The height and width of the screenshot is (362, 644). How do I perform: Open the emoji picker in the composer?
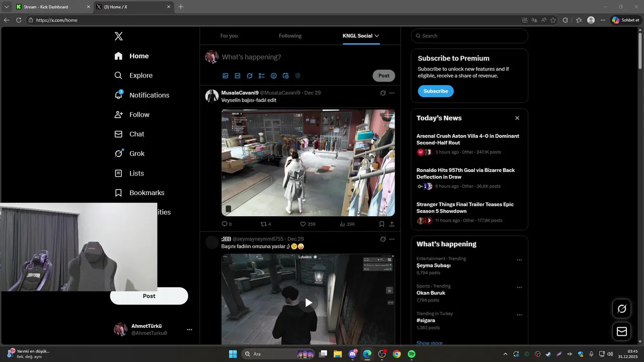pos(274,76)
